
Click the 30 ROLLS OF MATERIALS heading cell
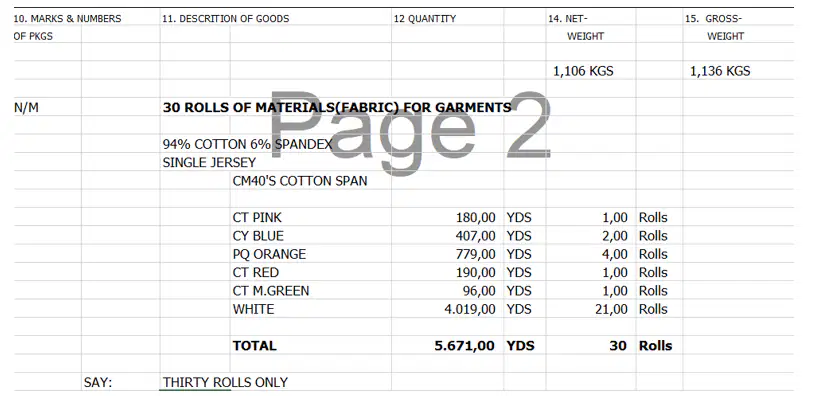pos(337,108)
